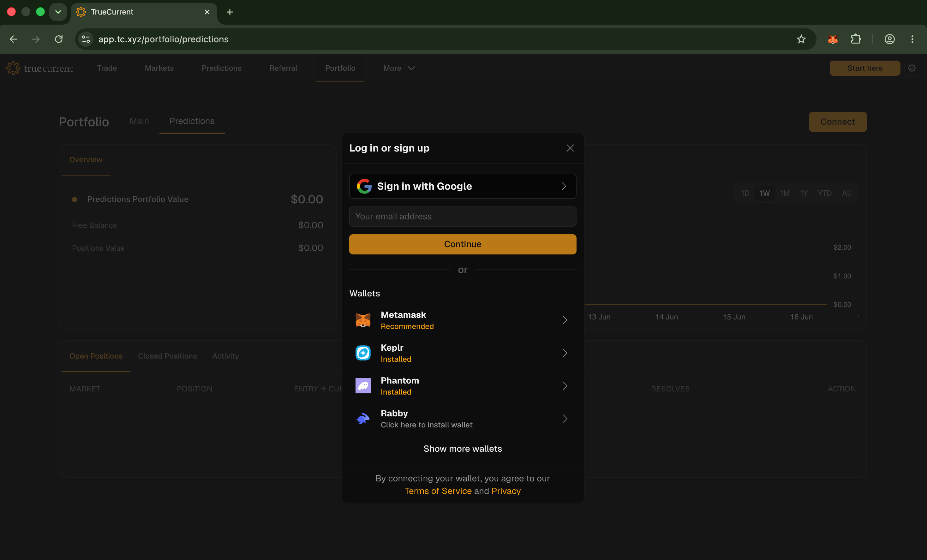This screenshot has width=927, height=560.
Task: Click the Positions Value label
Action: click(98, 248)
